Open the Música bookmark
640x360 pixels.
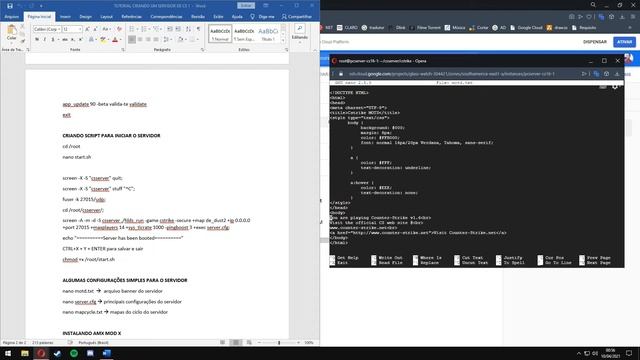tap(455, 28)
